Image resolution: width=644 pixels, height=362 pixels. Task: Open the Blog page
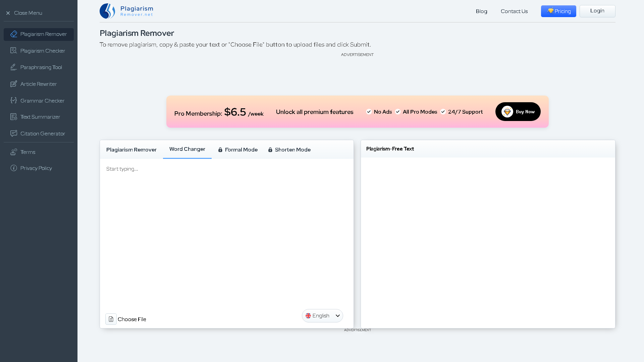click(x=481, y=11)
